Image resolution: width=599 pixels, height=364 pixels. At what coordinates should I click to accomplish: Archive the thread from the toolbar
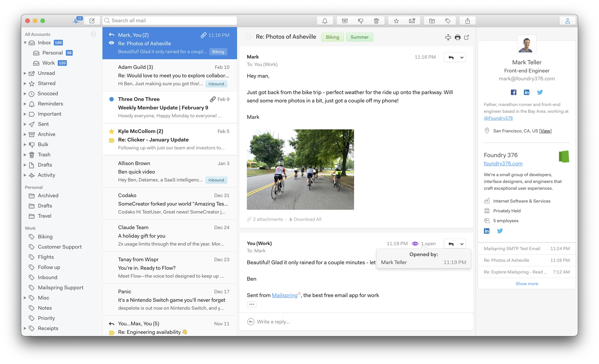(345, 21)
